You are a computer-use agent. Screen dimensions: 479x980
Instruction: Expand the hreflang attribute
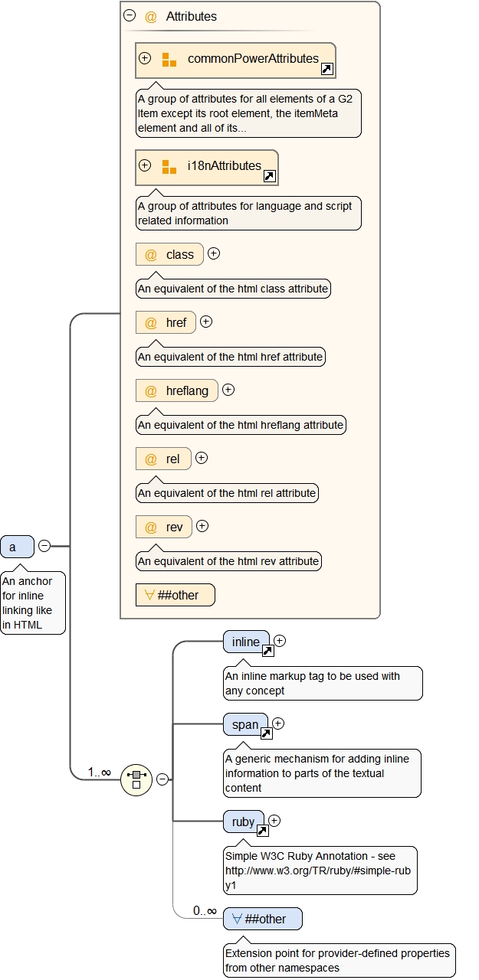(228, 390)
